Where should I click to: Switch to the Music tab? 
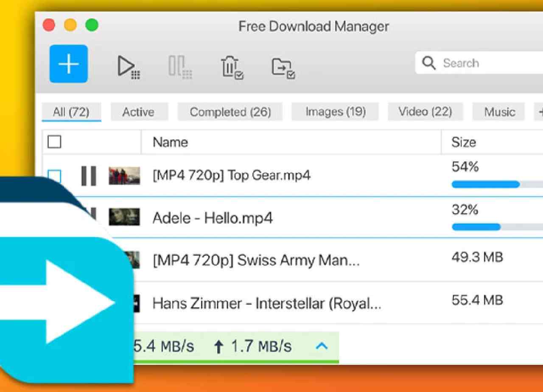tap(499, 112)
